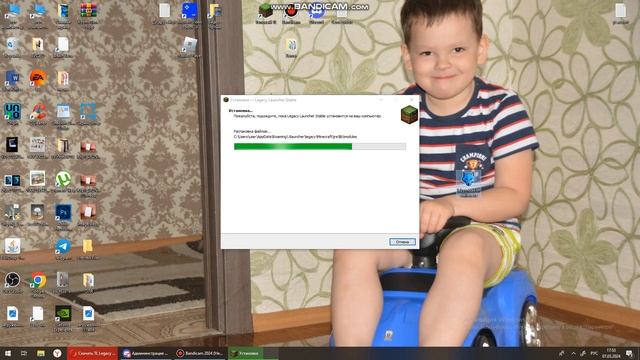The height and width of the screenshot is (360, 640).
Task: Open the desktop icon on the boy's shirt
Action: click(x=468, y=183)
